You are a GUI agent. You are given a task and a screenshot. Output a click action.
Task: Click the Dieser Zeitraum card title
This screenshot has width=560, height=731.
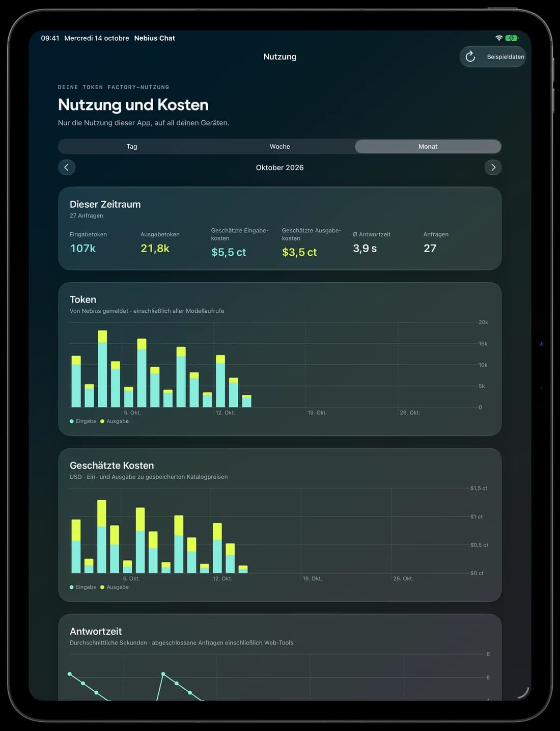point(105,204)
